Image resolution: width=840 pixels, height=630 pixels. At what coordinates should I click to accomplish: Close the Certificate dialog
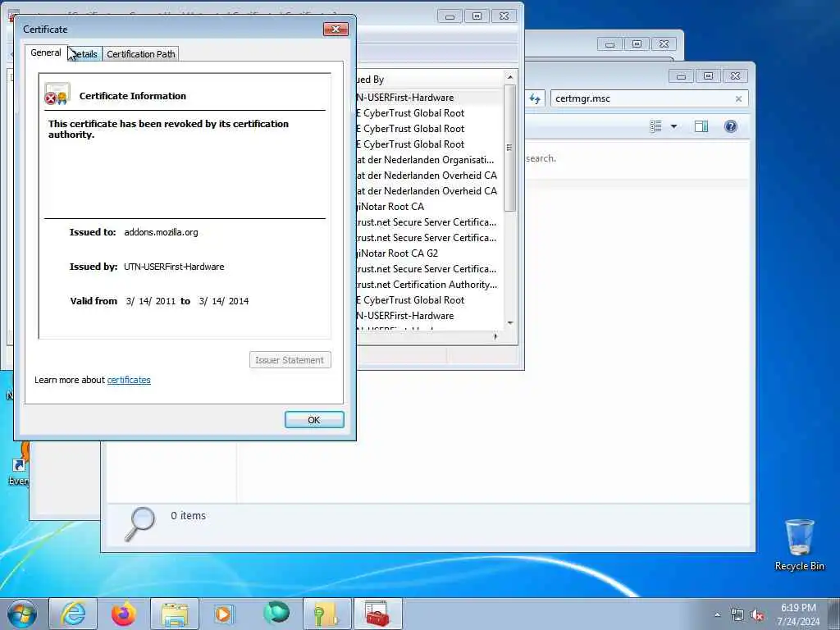336,29
